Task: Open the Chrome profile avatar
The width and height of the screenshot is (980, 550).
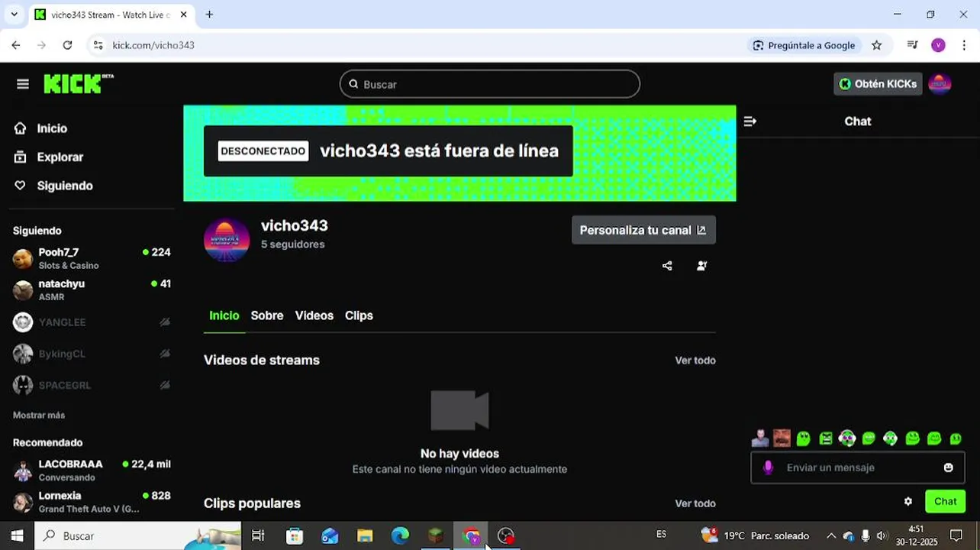Action: pyautogui.click(x=939, y=45)
